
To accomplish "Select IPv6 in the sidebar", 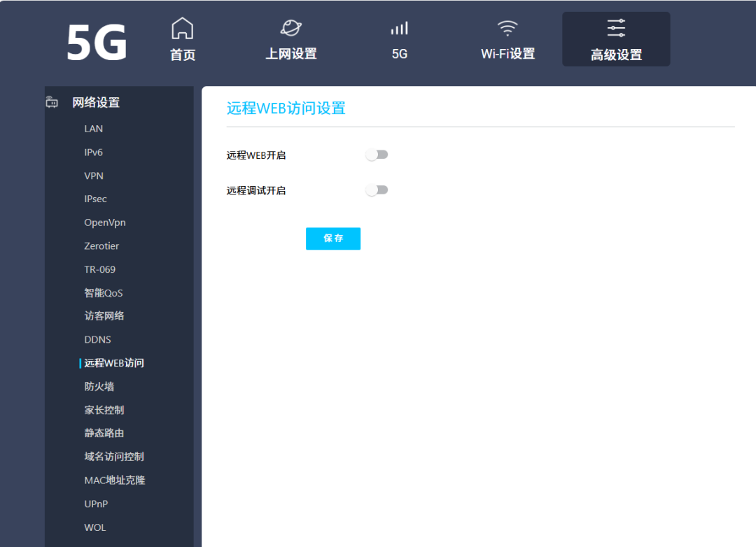I will point(94,152).
